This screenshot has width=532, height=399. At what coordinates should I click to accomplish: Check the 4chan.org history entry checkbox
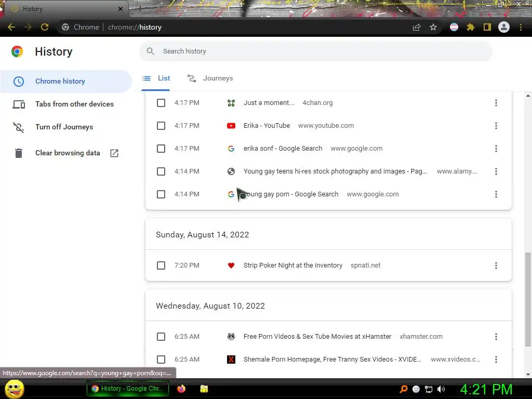click(x=161, y=103)
